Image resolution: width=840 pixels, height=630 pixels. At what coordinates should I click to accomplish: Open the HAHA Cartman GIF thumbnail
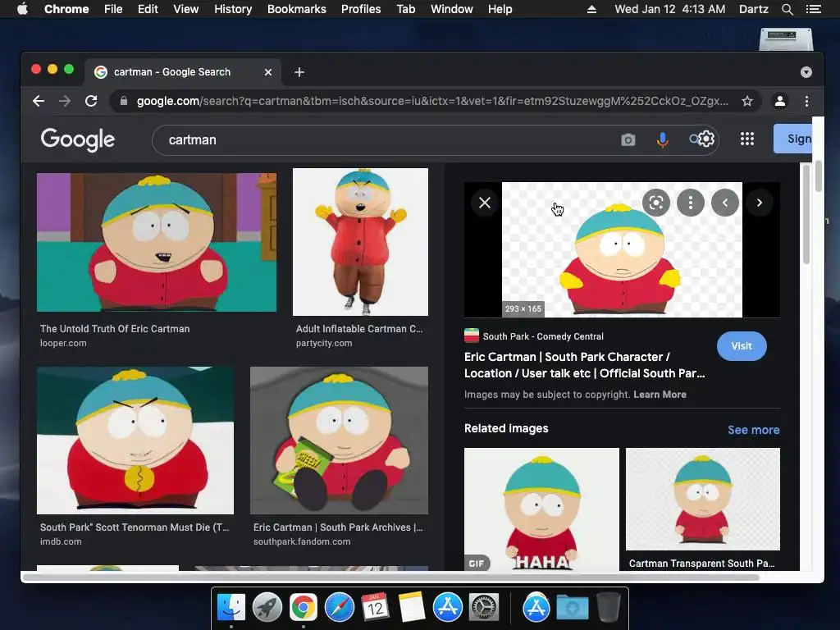click(x=541, y=509)
